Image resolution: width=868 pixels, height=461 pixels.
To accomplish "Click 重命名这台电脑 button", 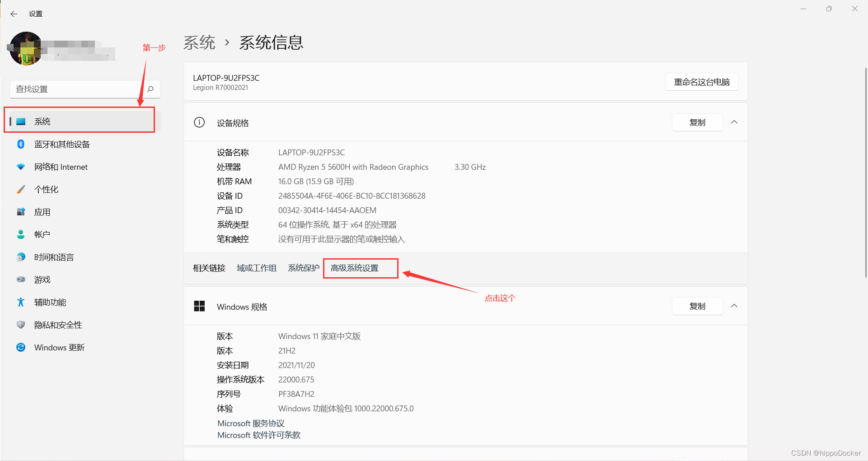I will pyautogui.click(x=702, y=82).
